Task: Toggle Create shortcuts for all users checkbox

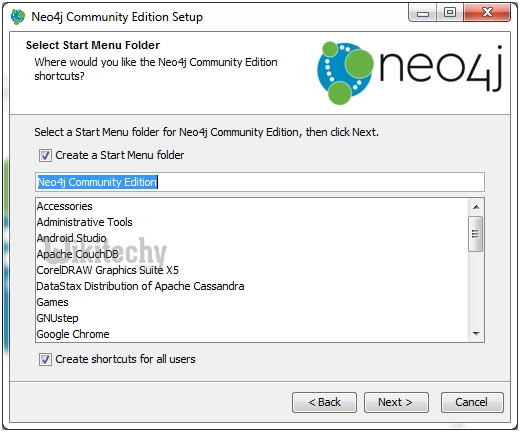Action: [45, 359]
